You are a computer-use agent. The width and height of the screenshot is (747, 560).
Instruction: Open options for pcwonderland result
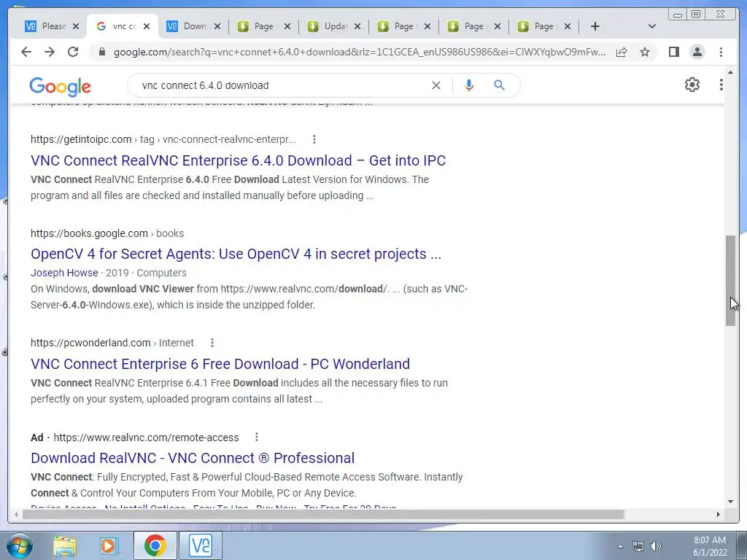(x=212, y=343)
